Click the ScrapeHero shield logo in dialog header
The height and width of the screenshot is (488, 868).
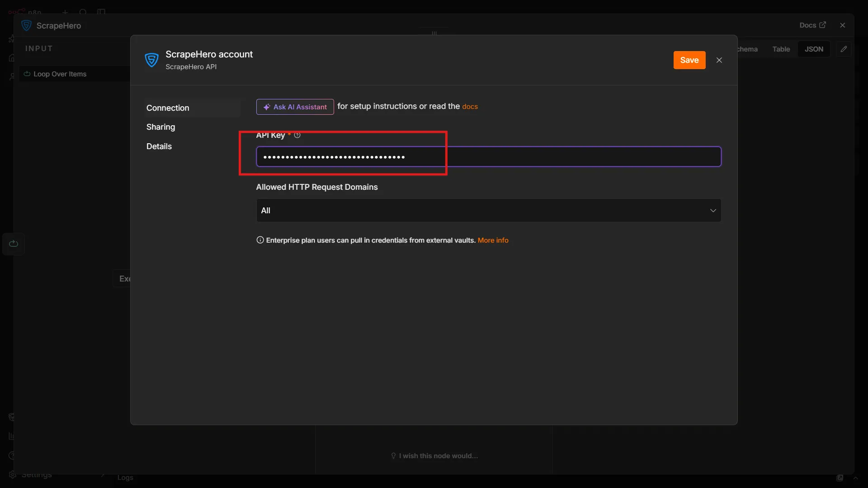coord(151,60)
